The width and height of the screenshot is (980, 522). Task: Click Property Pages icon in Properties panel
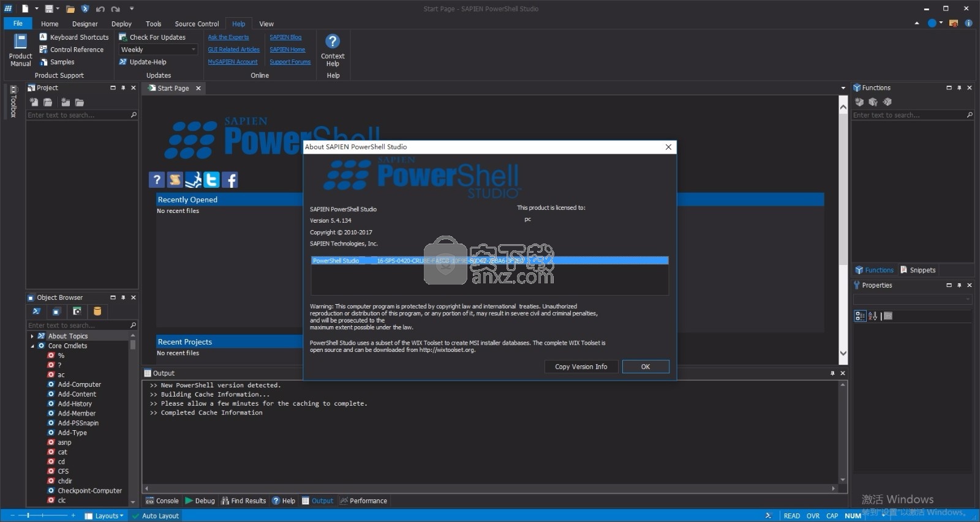(888, 316)
